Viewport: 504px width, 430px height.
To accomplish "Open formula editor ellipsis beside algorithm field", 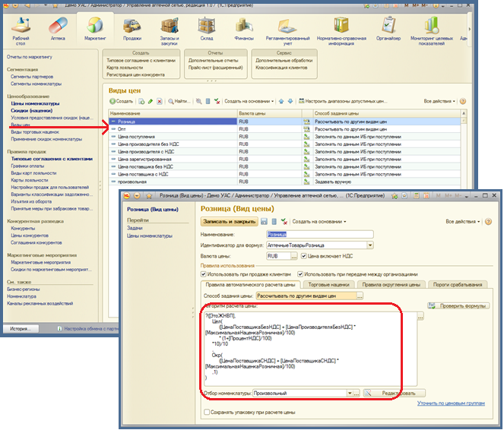I will pyautogui.click(x=420, y=317).
